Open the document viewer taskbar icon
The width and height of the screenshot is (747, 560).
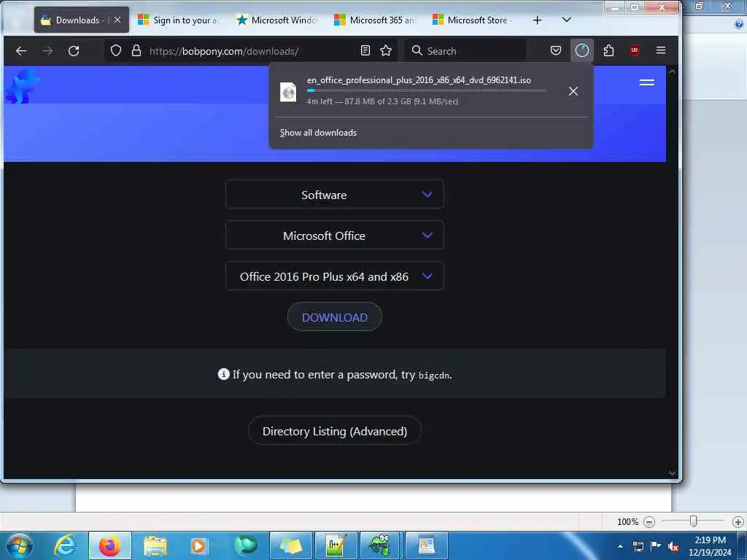(426, 545)
